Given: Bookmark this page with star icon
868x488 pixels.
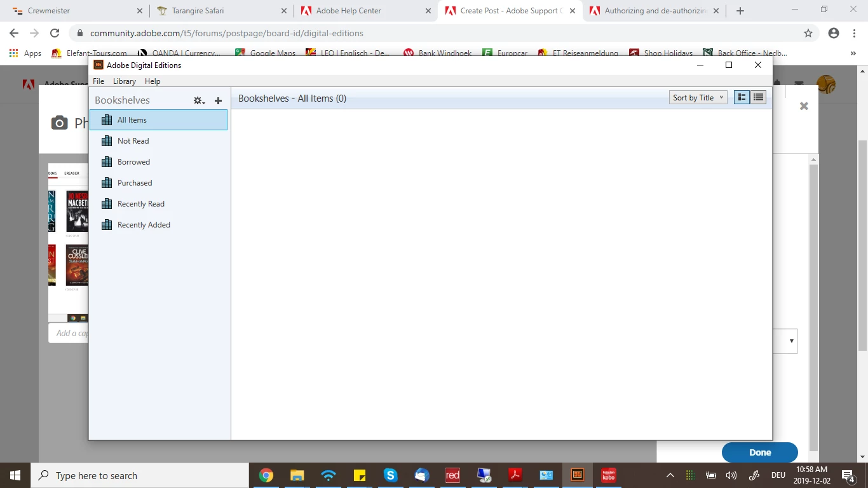Looking at the screenshot, I should tap(808, 33).
